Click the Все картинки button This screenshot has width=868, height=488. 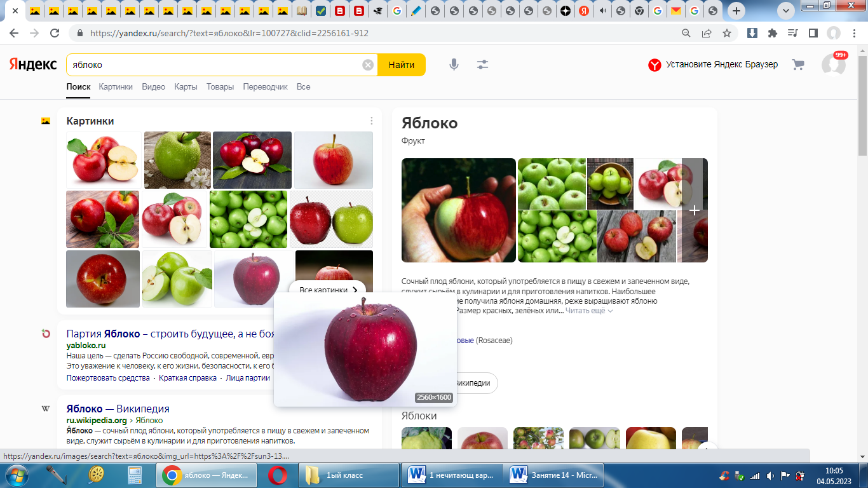pyautogui.click(x=328, y=290)
